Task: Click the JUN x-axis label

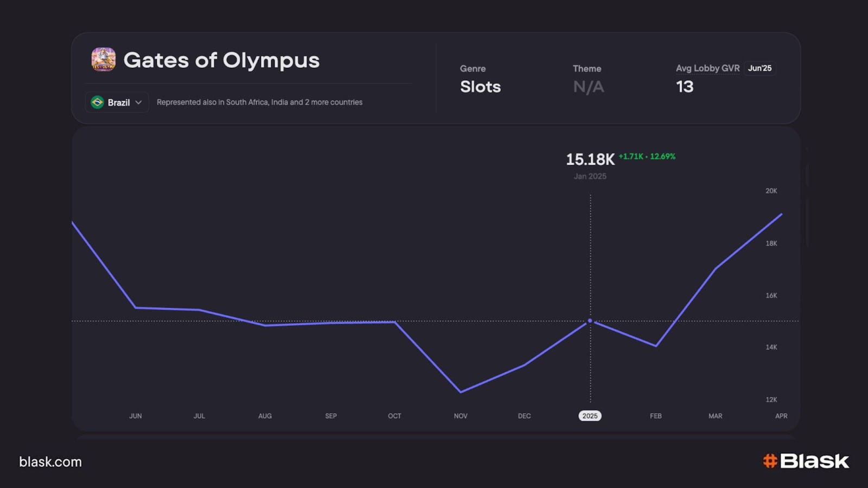Action: pyautogui.click(x=136, y=416)
